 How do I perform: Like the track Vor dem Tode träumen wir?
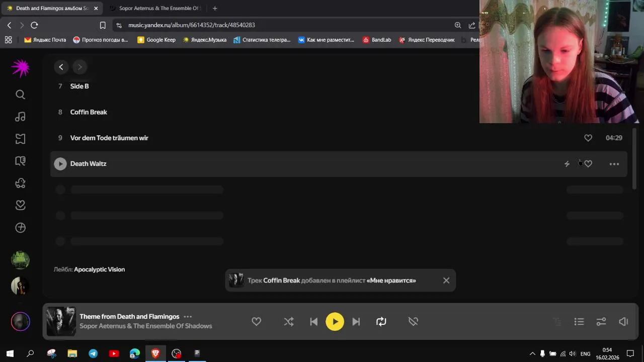tap(588, 138)
